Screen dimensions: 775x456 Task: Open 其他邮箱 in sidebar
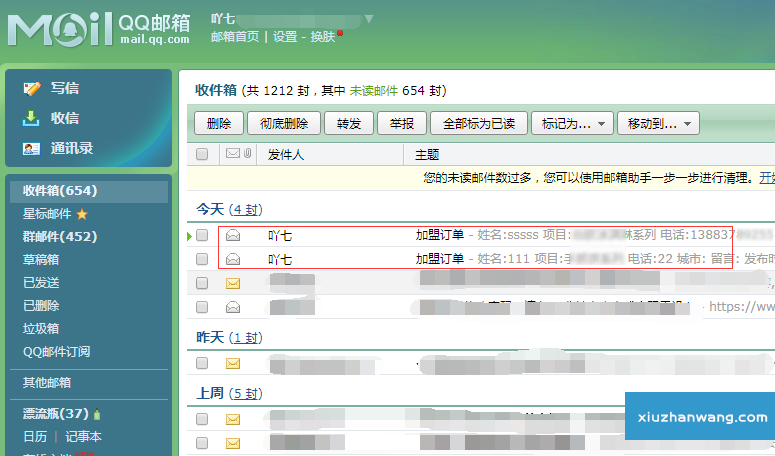46,383
